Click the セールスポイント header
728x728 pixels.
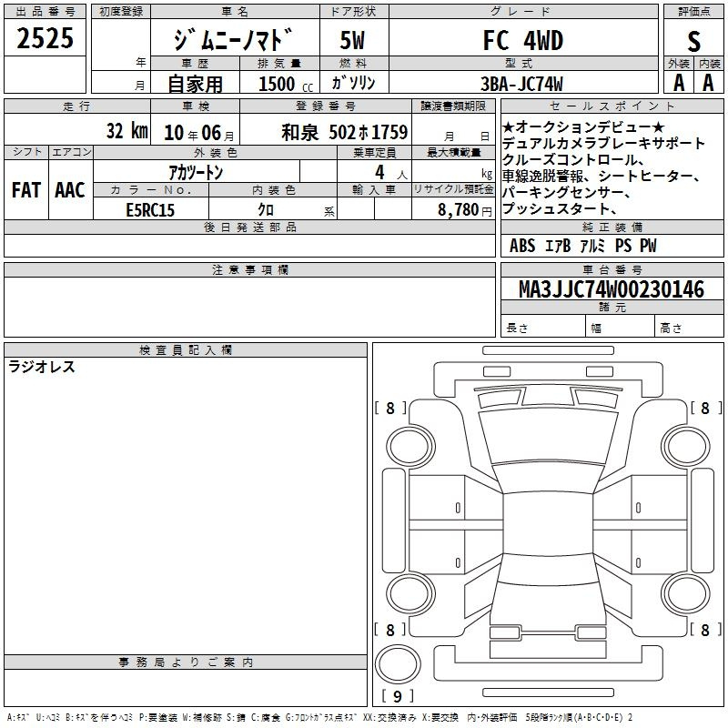(x=612, y=106)
